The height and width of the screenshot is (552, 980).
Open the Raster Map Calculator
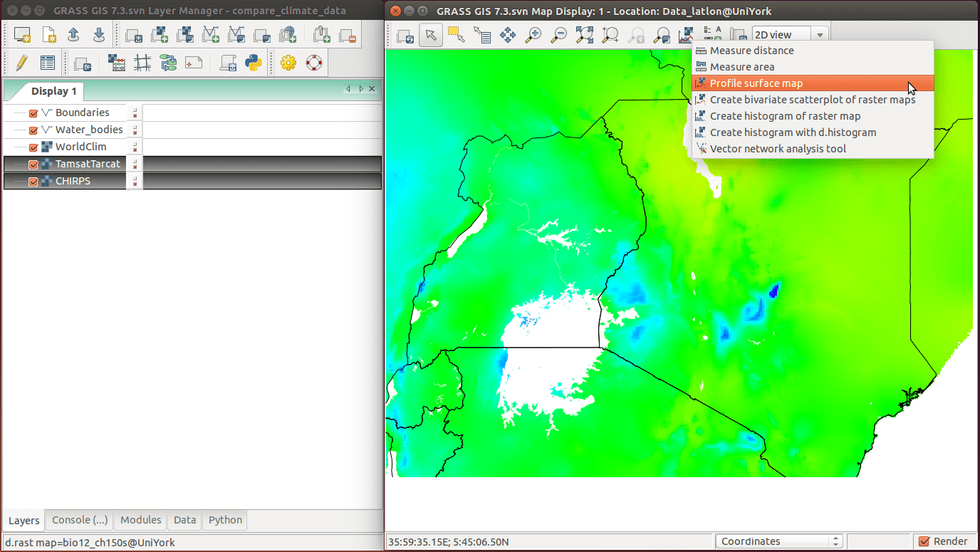117,63
